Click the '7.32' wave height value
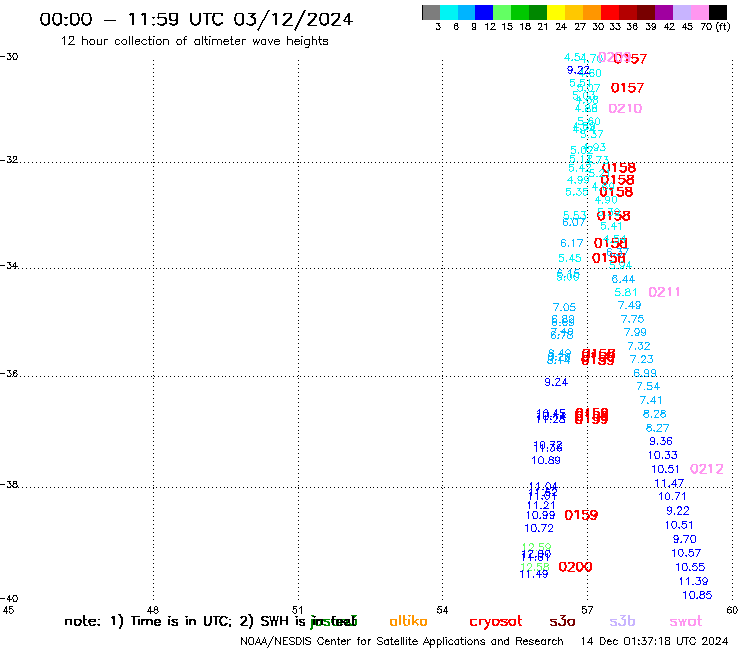Image resolution: width=740 pixels, height=650 pixels. 639,346
